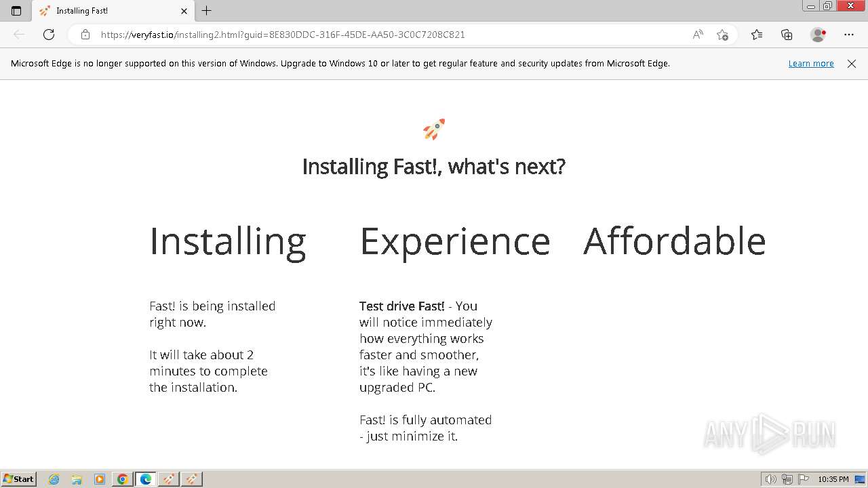
Task: Select the Installing Fast! browser tab
Action: pyautogui.click(x=113, y=11)
